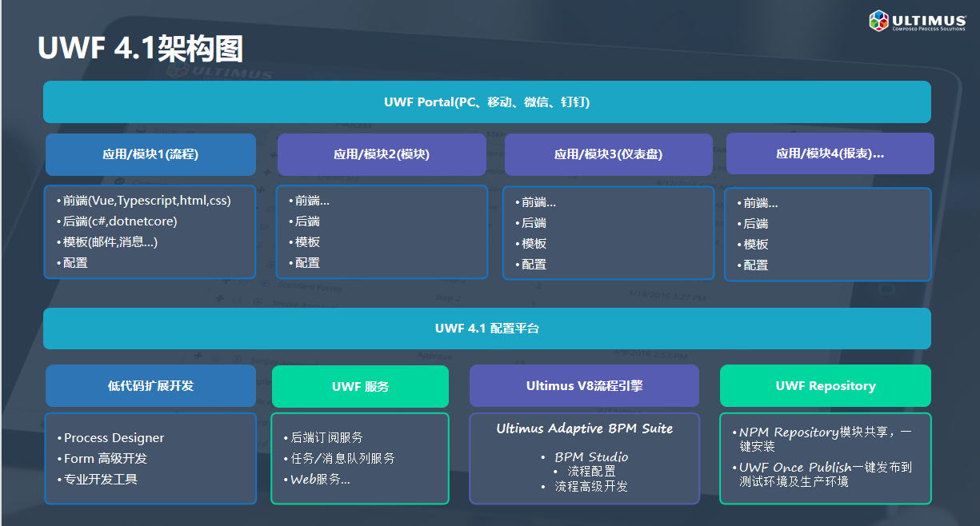This screenshot has width=980, height=526.
Task: Click 前端... bullet under 应用/模块3
Action: [x=536, y=202]
